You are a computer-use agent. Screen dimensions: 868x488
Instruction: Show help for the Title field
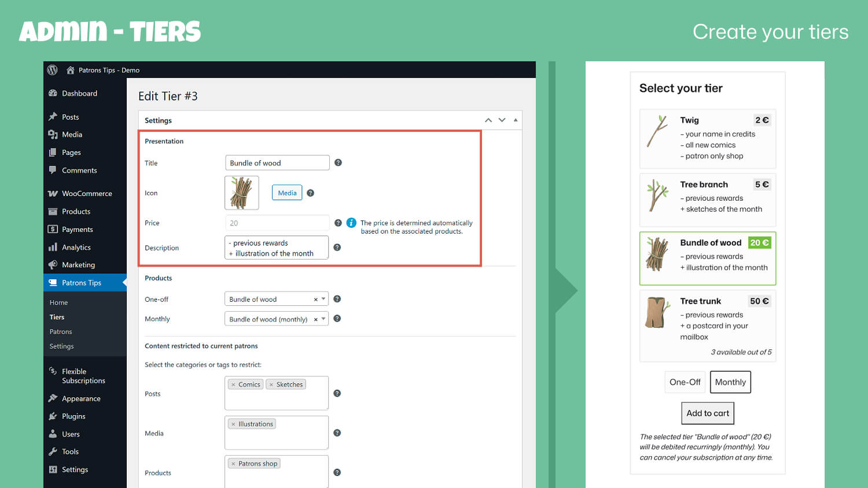pyautogui.click(x=338, y=162)
